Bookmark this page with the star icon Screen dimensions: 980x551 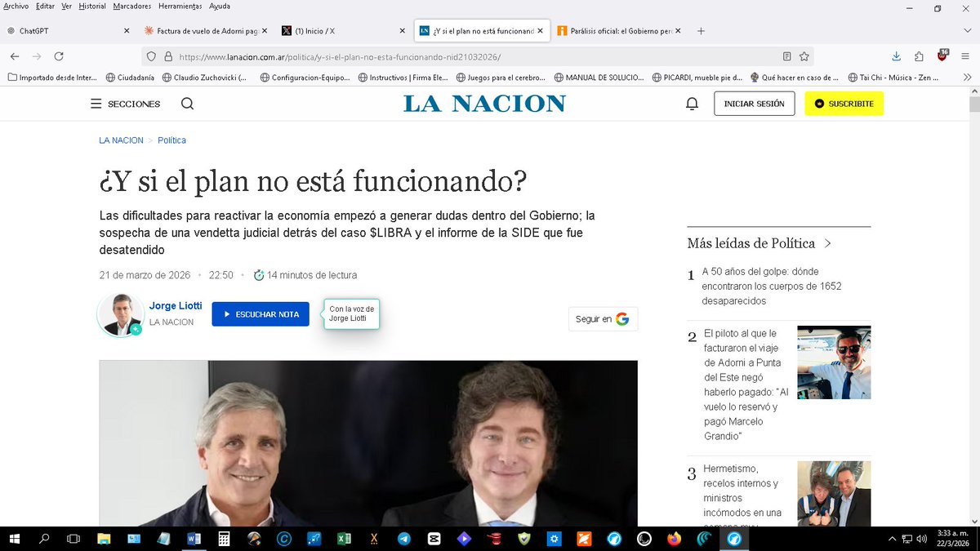tap(804, 56)
